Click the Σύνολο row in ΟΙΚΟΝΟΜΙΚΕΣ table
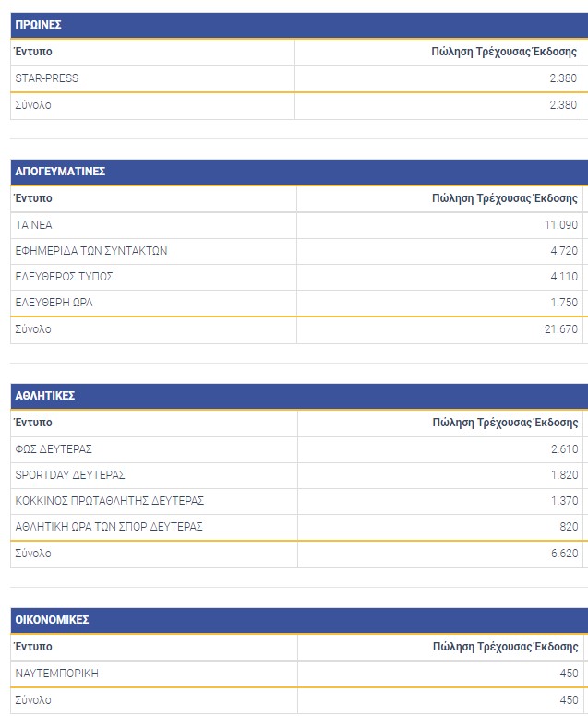Image resolution: width=588 pixels, height=728 pixels. pos(299,700)
